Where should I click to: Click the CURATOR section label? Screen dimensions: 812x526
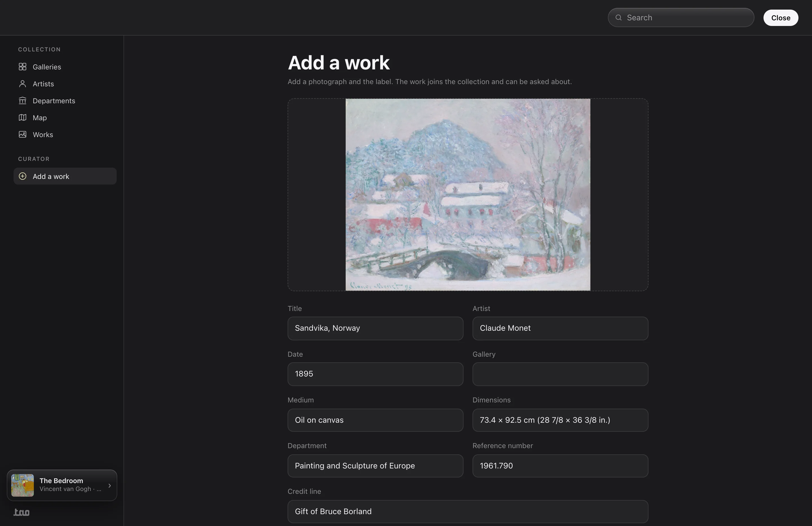click(x=34, y=159)
